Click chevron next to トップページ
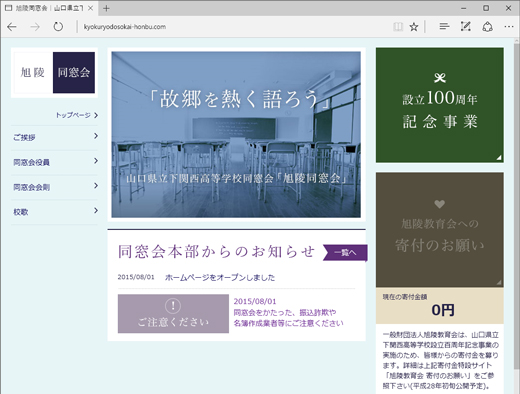This screenshot has height=394, width=520. pyautogui.click(x=96, y=115)
